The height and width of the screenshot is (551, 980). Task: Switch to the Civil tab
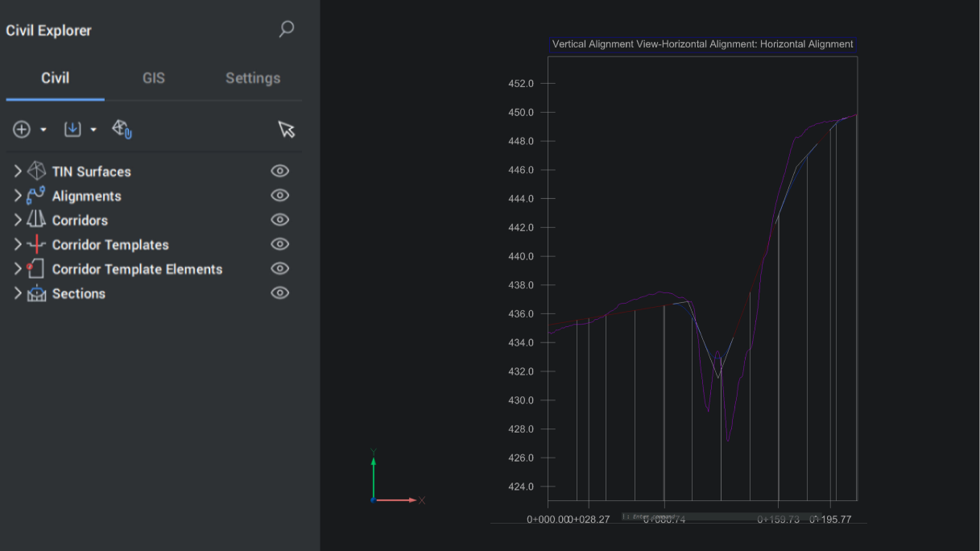point(56,78)
